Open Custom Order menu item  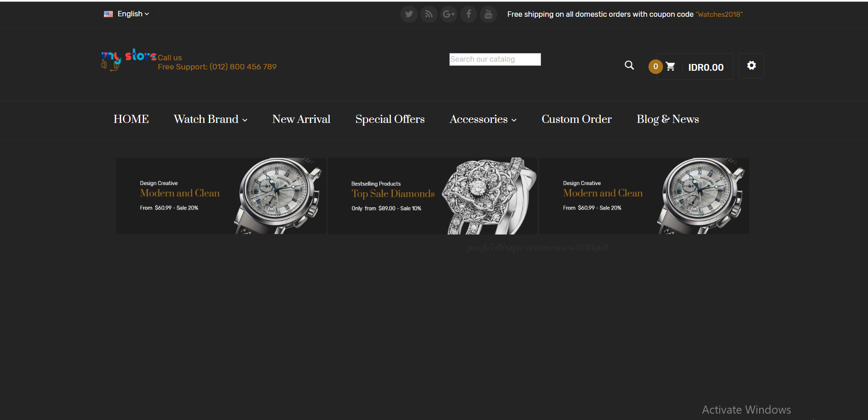[576, 119]
